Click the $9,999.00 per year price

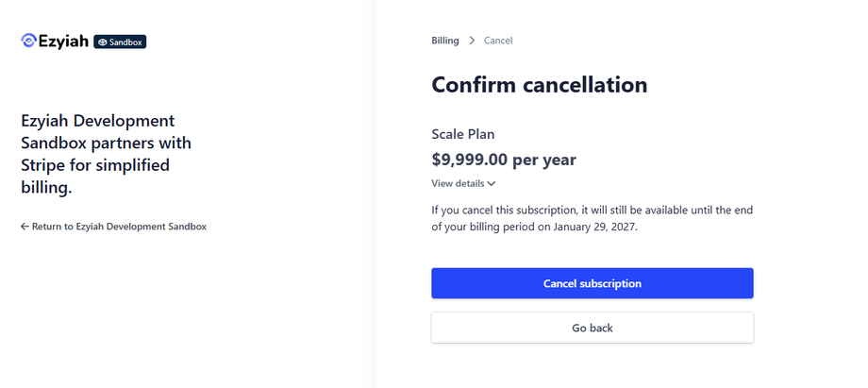pos(503,160)
